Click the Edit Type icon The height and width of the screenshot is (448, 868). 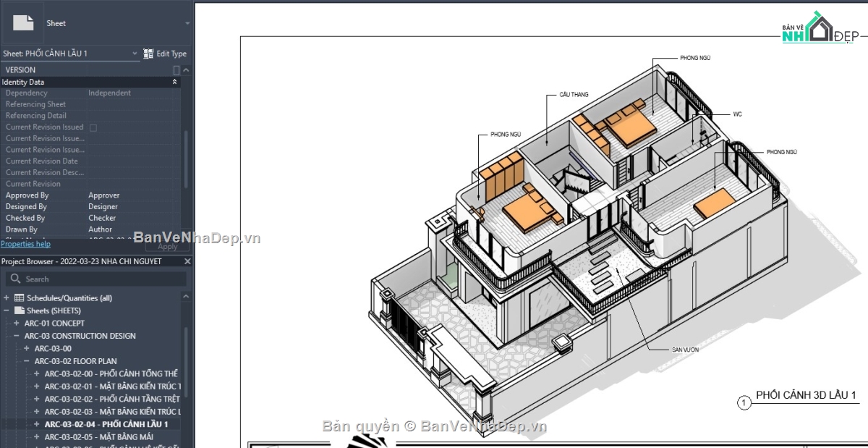click(148, 54)
